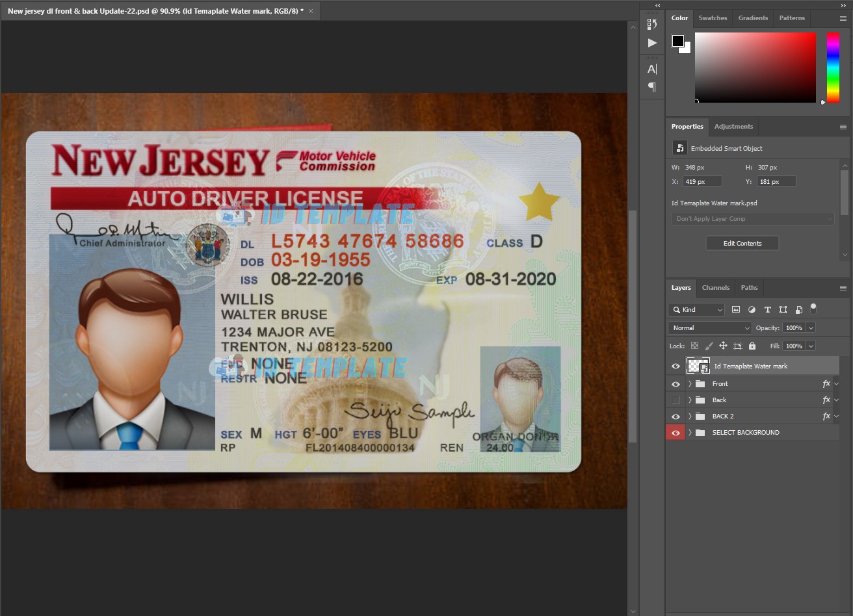This screenshot has width=853, height=616.
Task: Open the Properties panel options menu
Action: 843,127
